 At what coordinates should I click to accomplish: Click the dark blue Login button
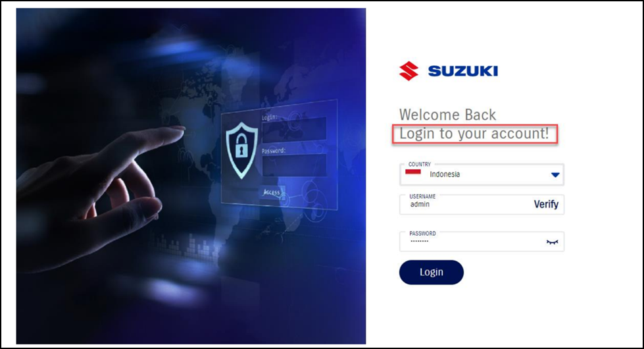pos(432,272)
